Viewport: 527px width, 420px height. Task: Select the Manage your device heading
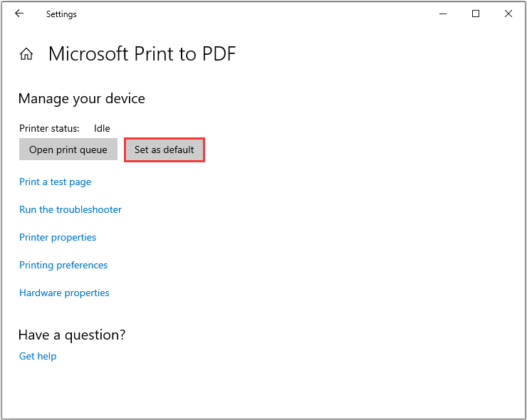[82, 99]
